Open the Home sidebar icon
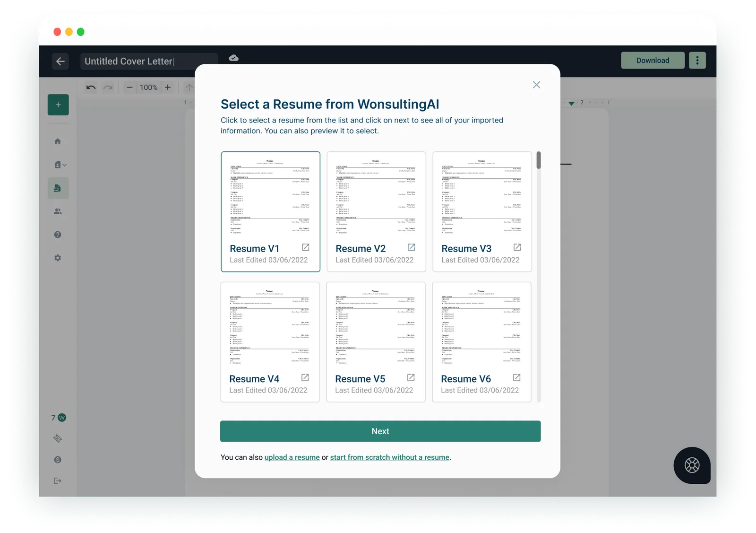This screenshot has width=756, height=533. point(58,141)
